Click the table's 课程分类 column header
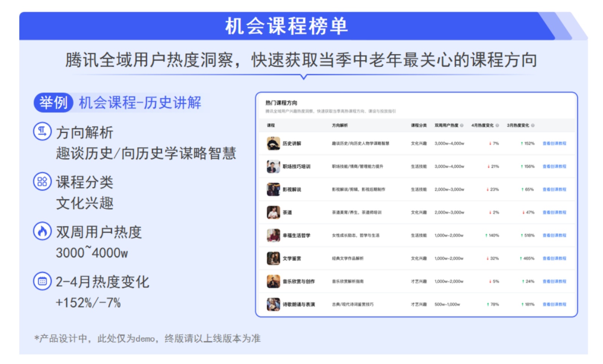 [419, 125]
